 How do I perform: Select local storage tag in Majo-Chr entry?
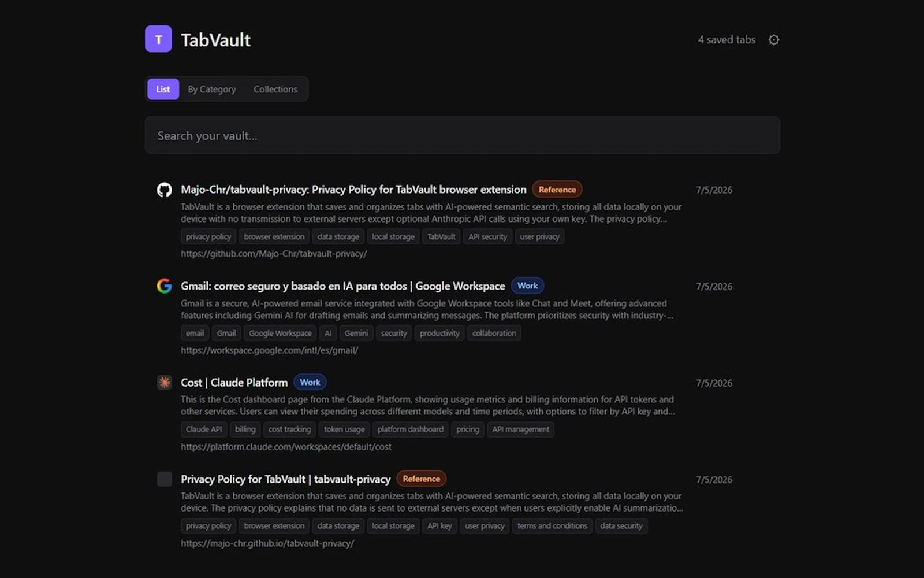[393, 236]
